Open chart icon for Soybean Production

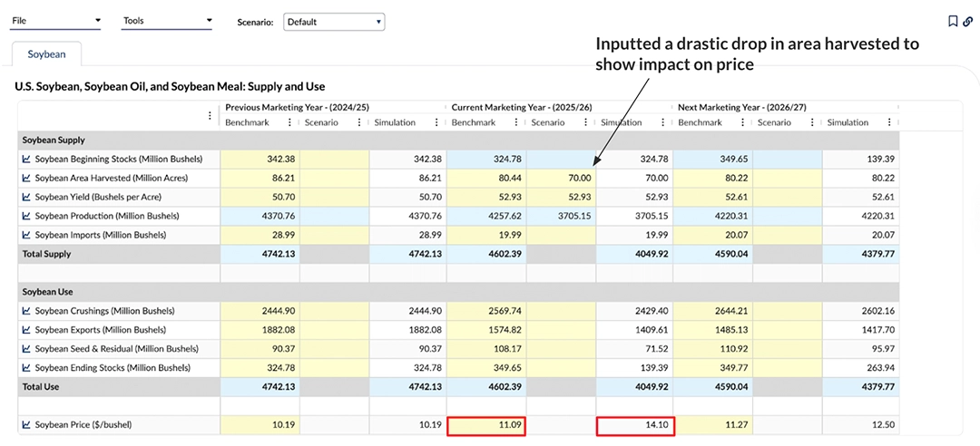(x=27, y=216)
